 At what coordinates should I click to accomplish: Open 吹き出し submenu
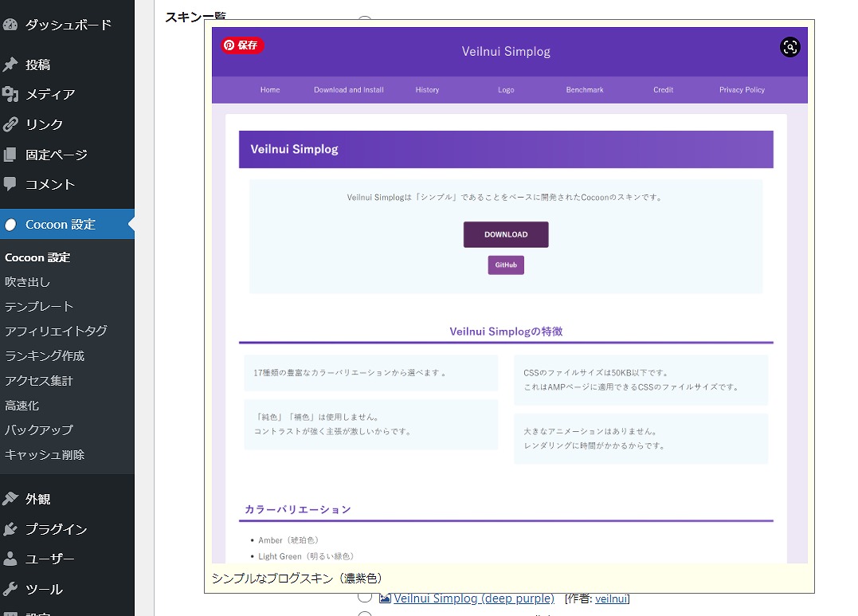click(x=27, y=282)
